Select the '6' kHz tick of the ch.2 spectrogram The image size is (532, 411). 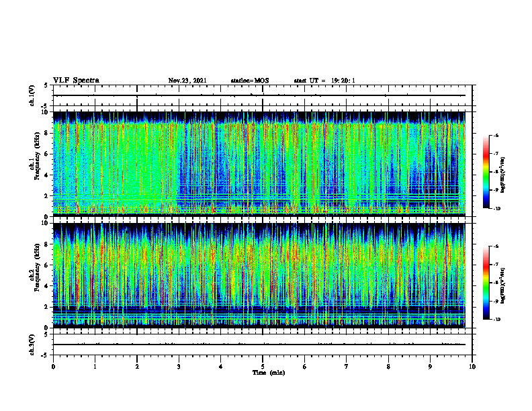pos(47,265)
